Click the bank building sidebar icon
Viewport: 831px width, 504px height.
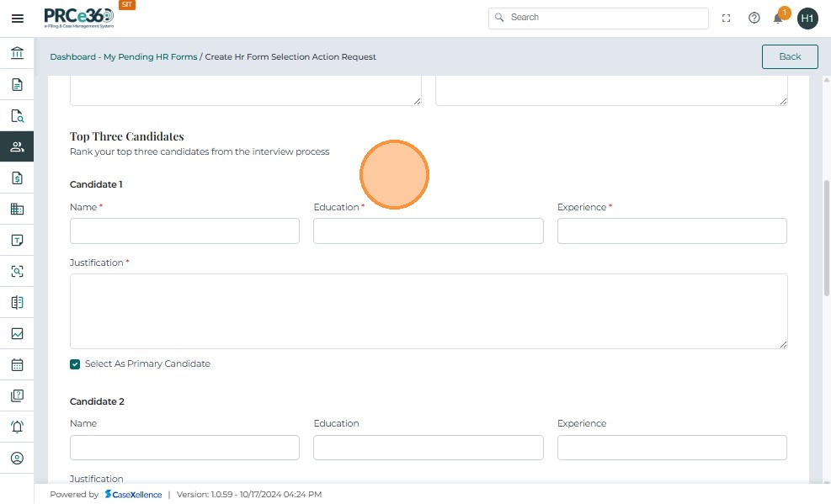pos(17,54)
